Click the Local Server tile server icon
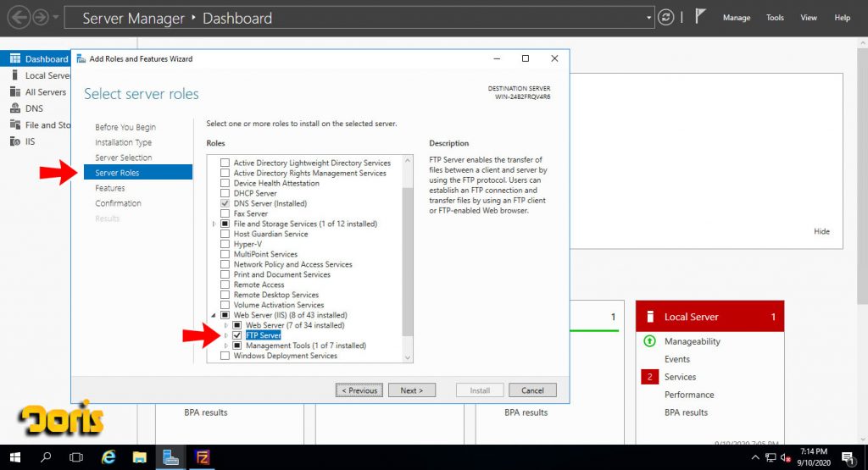 650,316
